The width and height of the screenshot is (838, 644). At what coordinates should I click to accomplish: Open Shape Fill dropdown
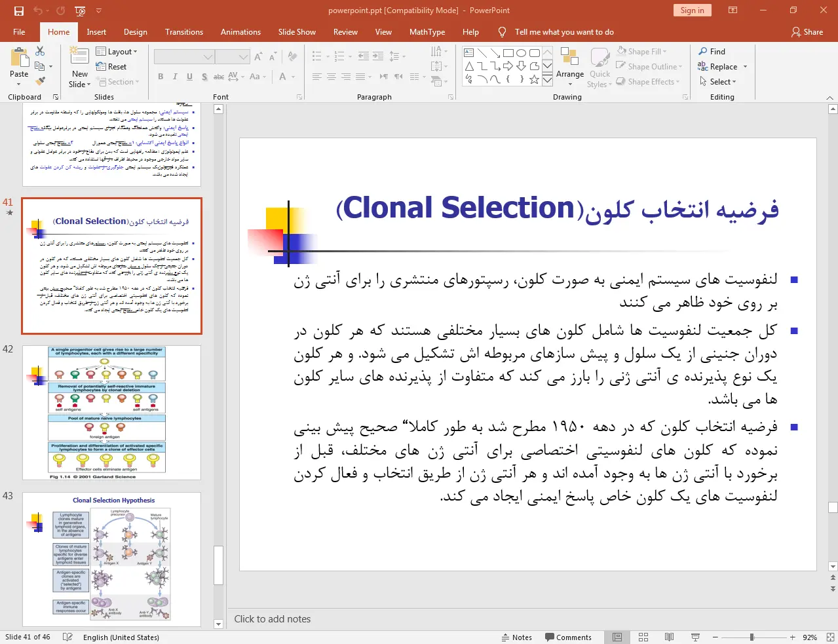point(642,52)
